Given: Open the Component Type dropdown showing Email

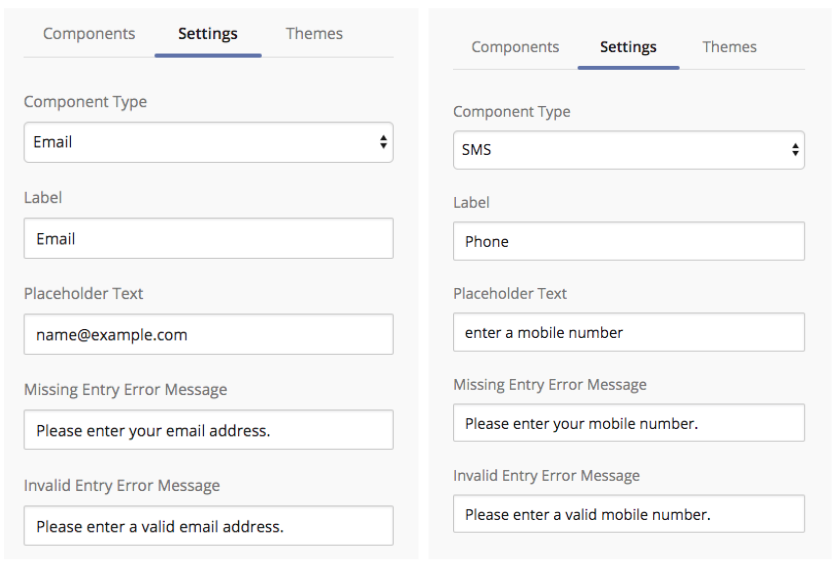Looking at the screenshot, I should pyautogui.click(x=209, y=142).
